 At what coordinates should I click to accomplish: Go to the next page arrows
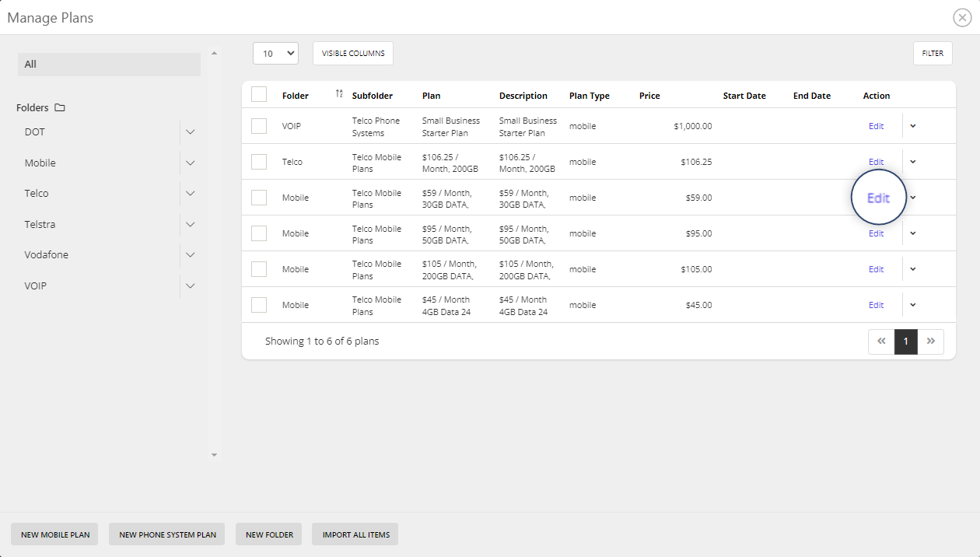coord(931,342)
